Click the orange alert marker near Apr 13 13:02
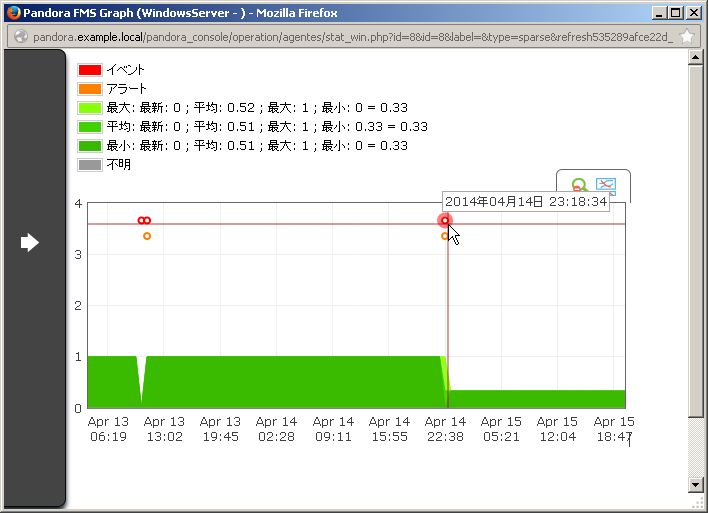The height and width of the screenshot is (513, 708). 147,236
